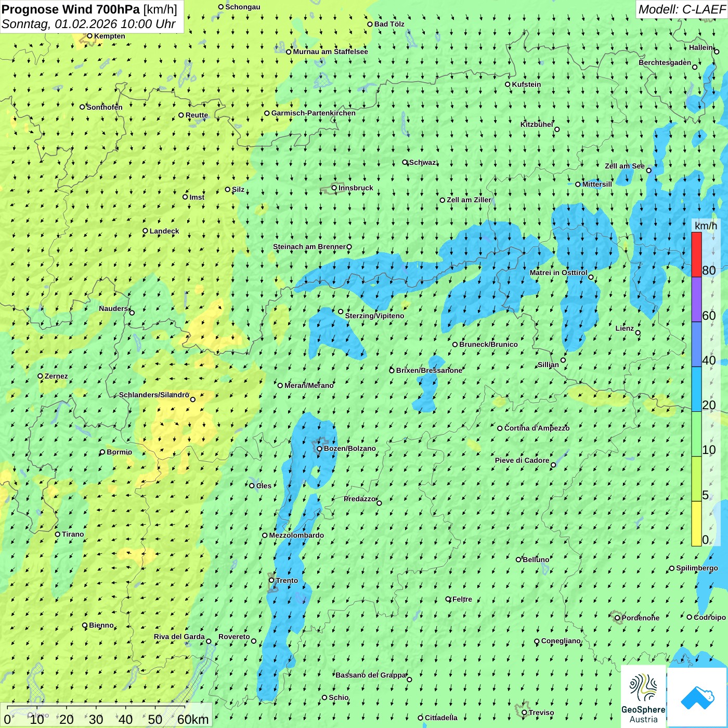Click the Meran/Merano label
Image resolution: width=728 pixels, height=728 pixels.
309,385
